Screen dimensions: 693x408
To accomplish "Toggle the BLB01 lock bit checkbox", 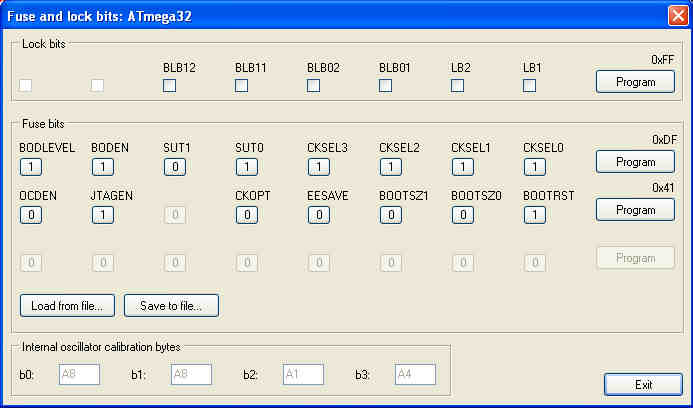I will point(385,85).
